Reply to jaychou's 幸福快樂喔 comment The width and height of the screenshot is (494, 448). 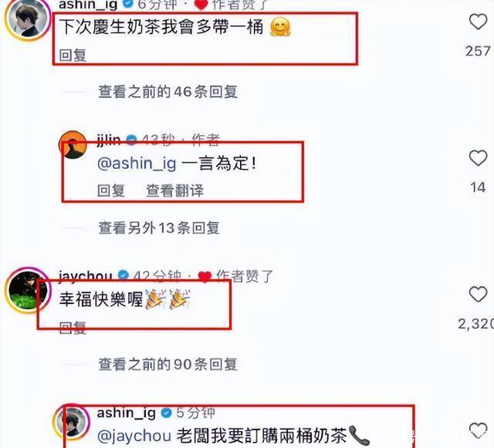coord(73,328)
